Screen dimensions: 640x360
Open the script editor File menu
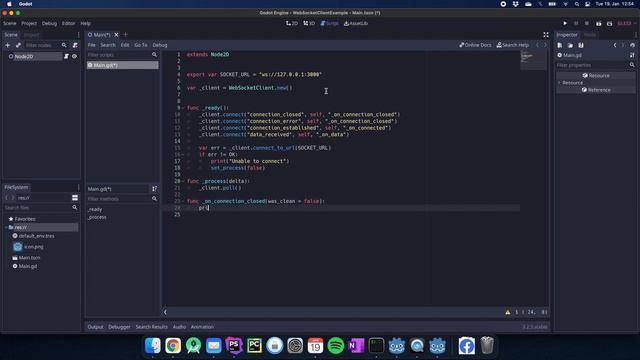point(91,45)
